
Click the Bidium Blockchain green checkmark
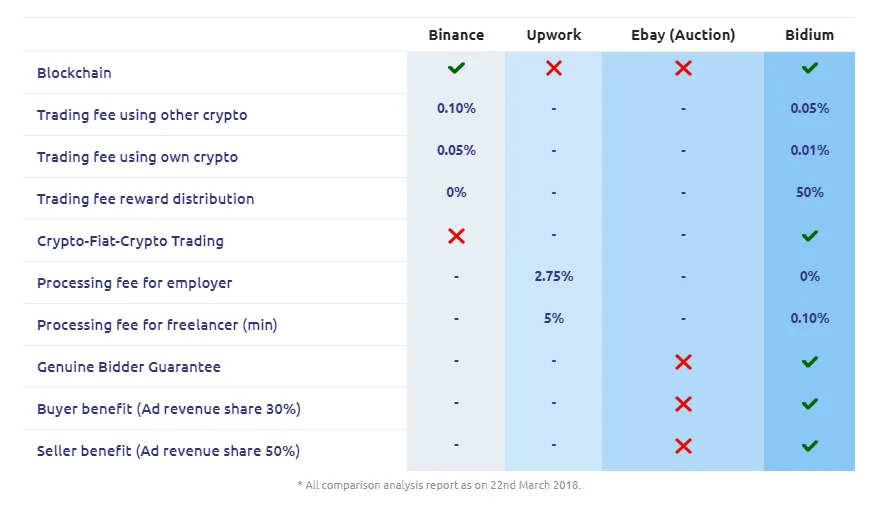[810, 68]
